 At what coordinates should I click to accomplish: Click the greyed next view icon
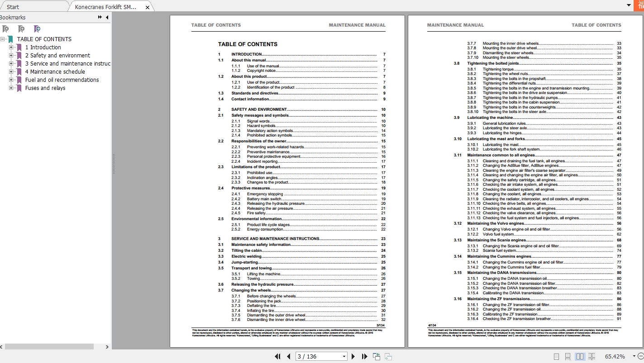(388, 356)
